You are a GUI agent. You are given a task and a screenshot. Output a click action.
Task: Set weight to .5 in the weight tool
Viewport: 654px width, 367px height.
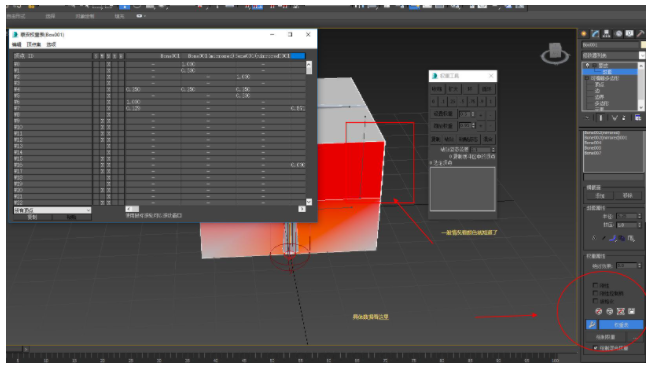tap(463, 101)
